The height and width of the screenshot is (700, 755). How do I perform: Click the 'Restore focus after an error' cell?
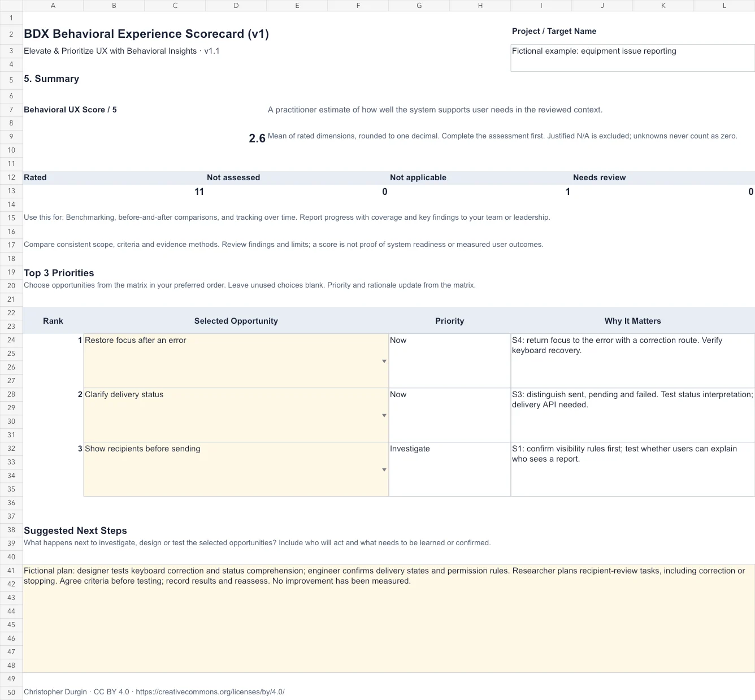236,360
